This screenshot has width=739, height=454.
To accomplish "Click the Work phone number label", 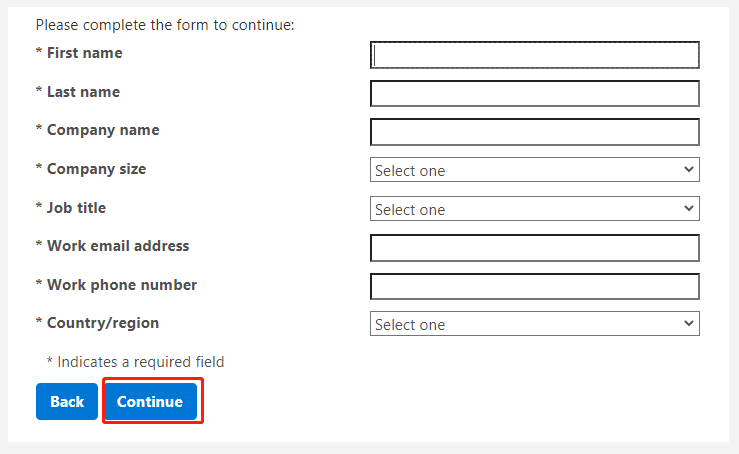I will (122, 285).
